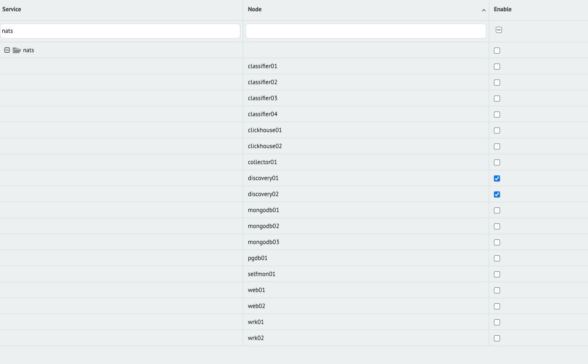Enable nats on mongodb01
Screen dimensions: 588x364
497,210
